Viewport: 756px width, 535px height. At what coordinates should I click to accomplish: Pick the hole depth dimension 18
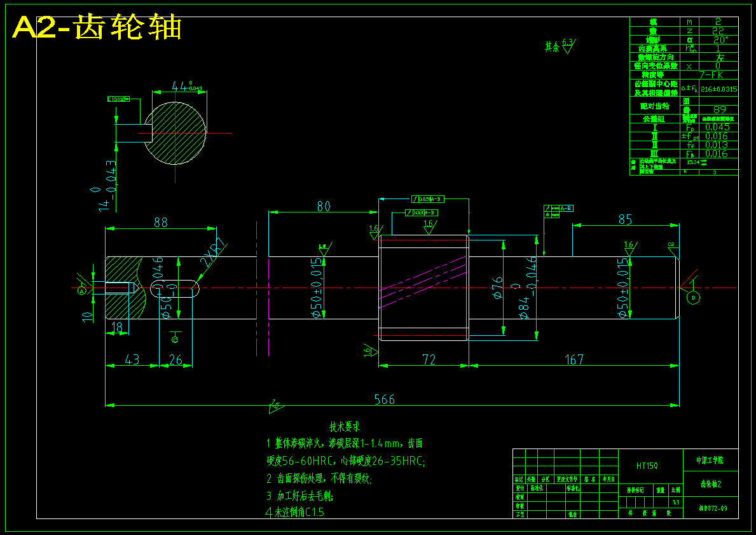(117, 328)
